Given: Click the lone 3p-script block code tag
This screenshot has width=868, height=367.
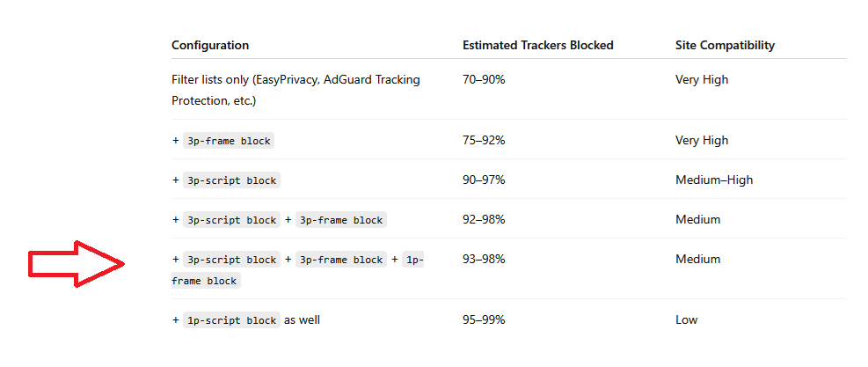Looking at the screenshot, I should tap(231, 180).
